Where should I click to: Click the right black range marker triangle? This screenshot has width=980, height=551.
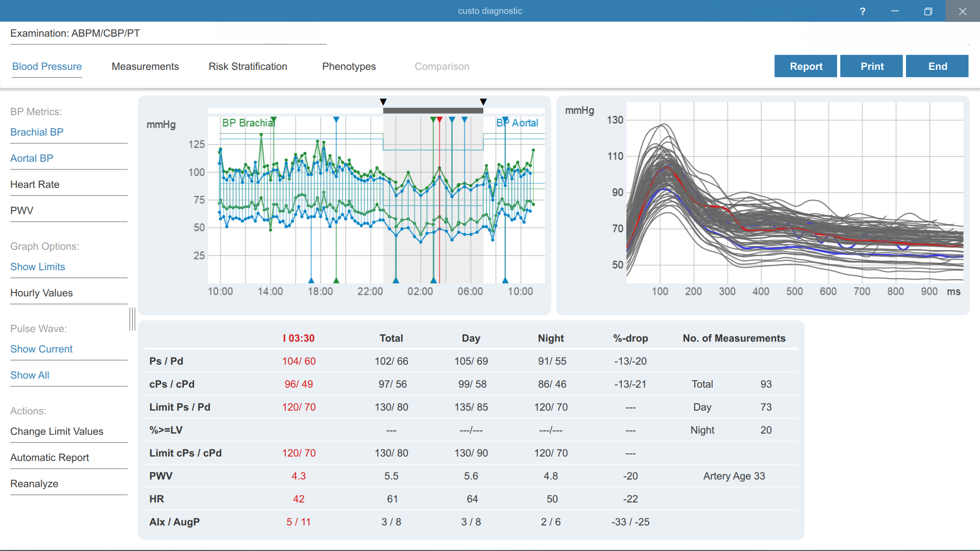(483, 102)
